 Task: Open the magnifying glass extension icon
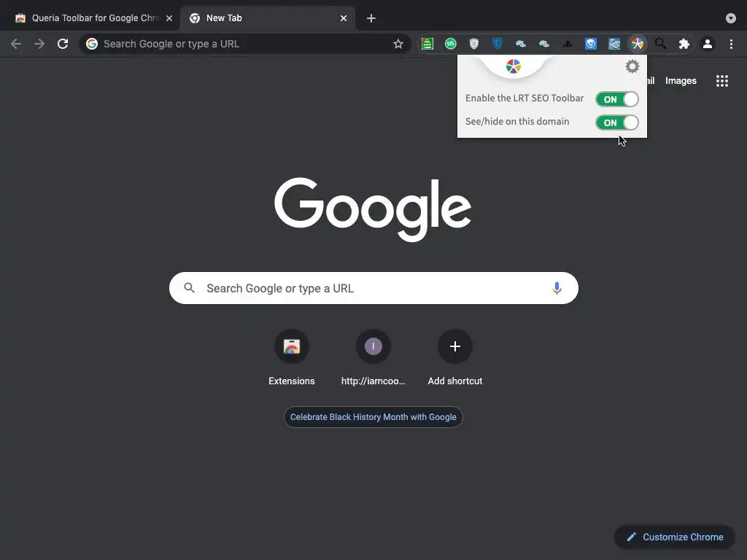click(x=660, y=44)
